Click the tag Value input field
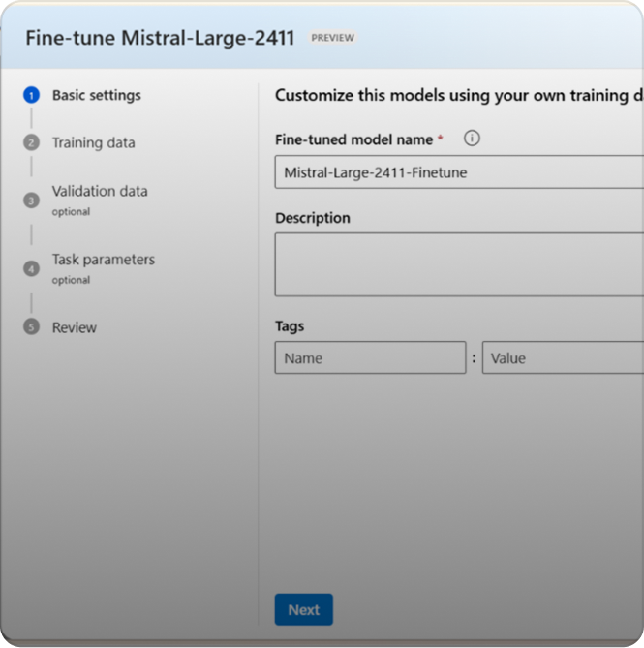This screenshot has height=648, width=644. tap(563, 357)
